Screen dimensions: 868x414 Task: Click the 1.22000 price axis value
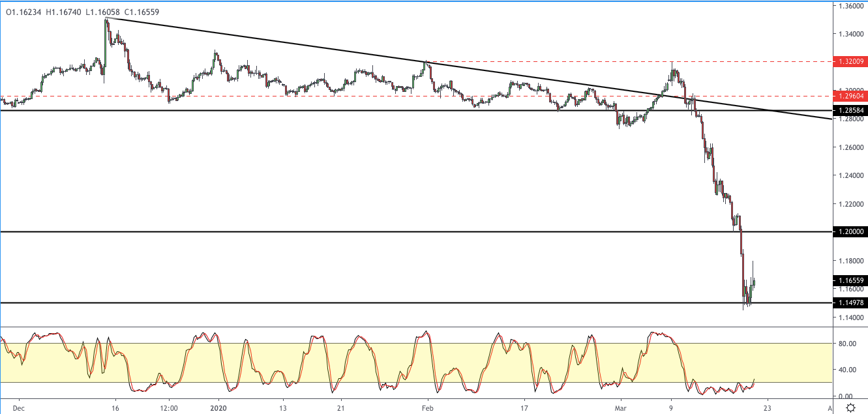tap(851, 203)
